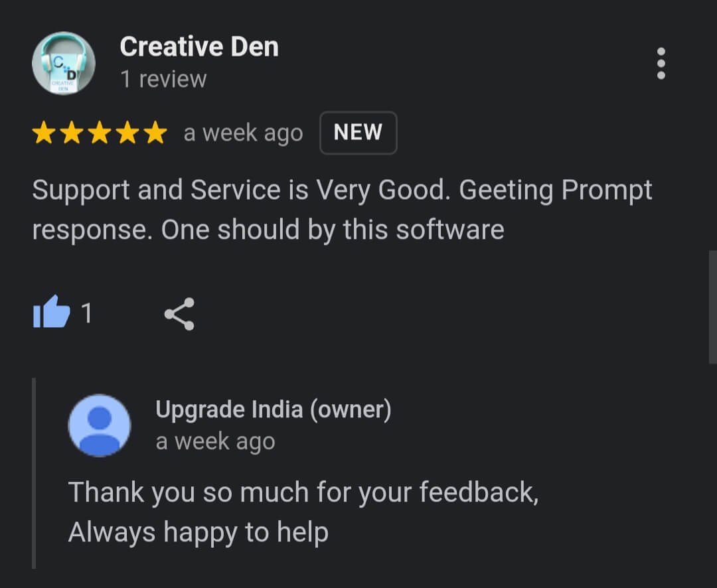
Task: Click the like count number beside the thumbs-up icon
Action: [86, 313]
